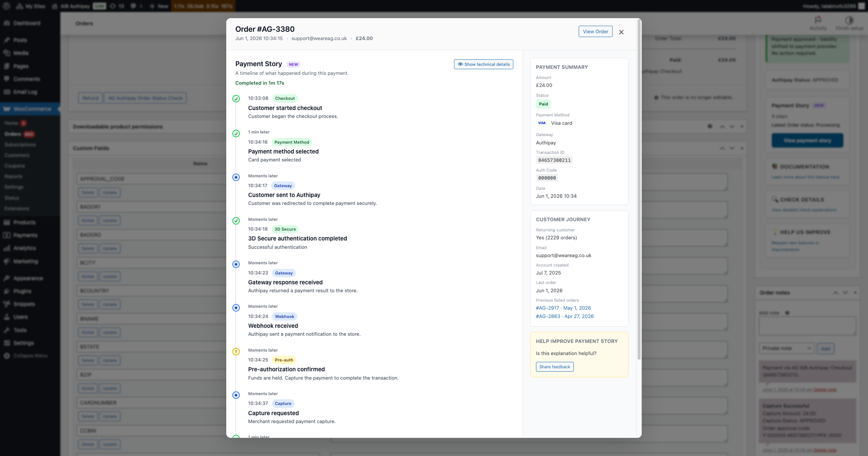
Task: Open the Activity panel icon behind the modal
Action: point(818,20)
